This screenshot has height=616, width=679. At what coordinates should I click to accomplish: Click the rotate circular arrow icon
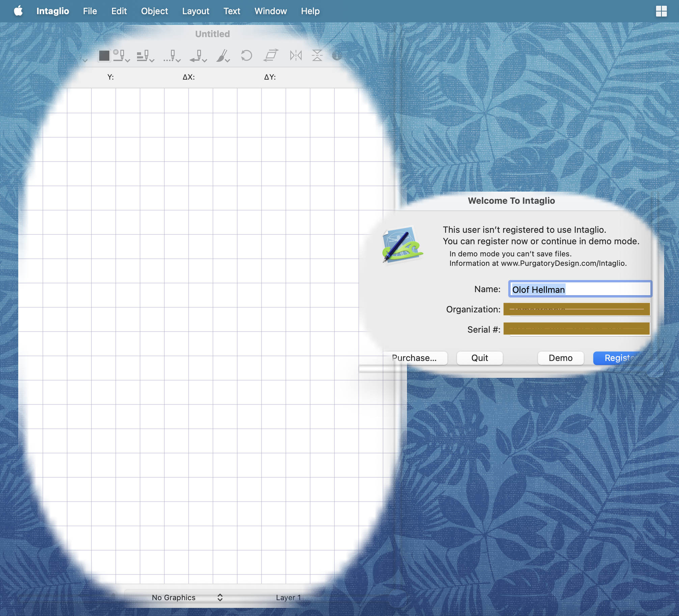(x=246, y=55)
